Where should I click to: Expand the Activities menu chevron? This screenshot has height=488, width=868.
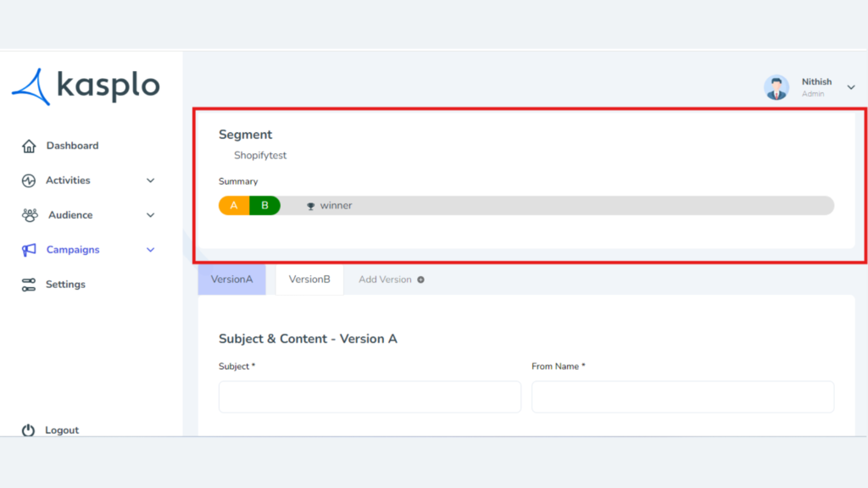click(151, 180)
